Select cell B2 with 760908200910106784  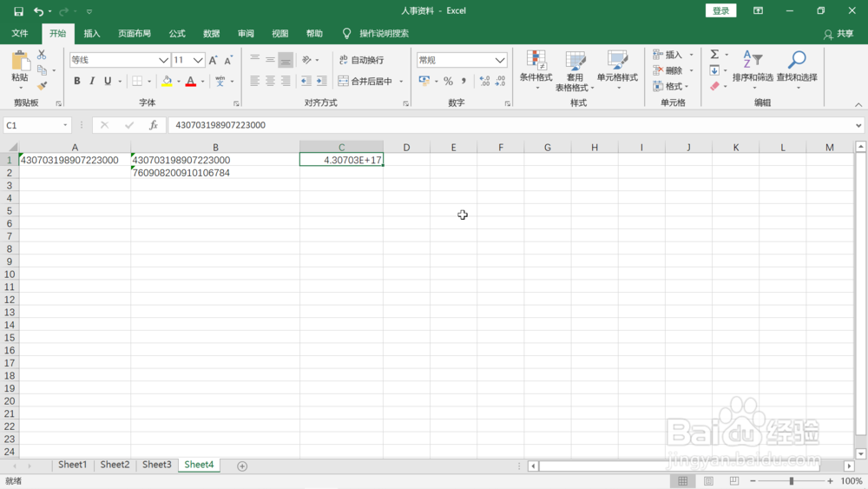[215, 173]
